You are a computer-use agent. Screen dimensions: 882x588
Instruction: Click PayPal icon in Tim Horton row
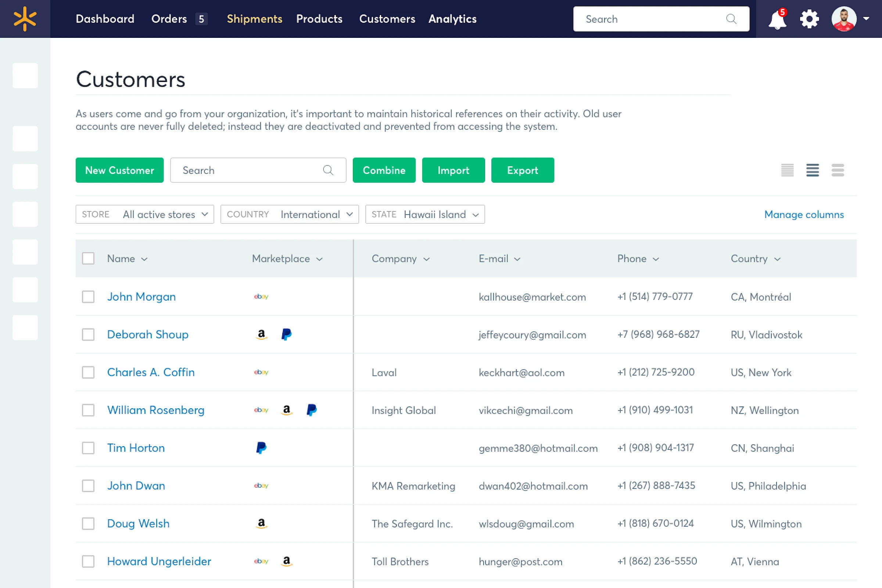(x=261, y=448)
